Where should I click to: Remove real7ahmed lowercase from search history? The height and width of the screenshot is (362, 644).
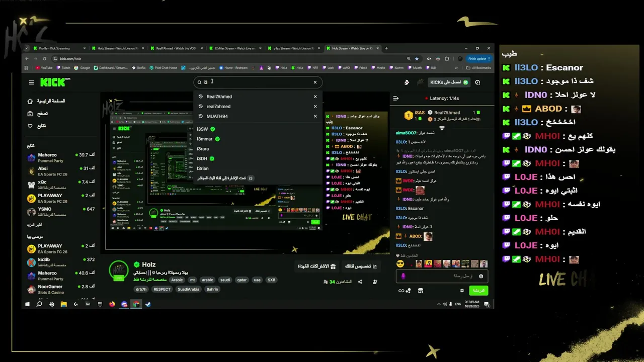tap(315, 106)
